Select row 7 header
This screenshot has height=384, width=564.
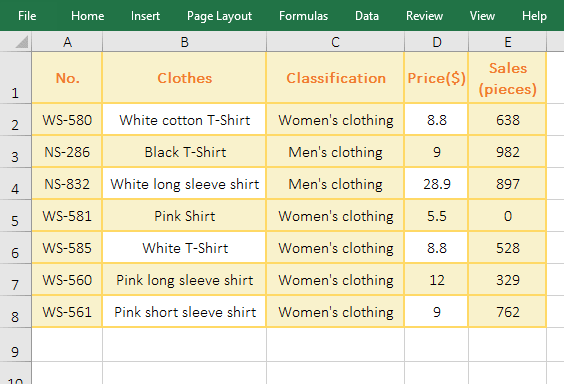(15, 280)
